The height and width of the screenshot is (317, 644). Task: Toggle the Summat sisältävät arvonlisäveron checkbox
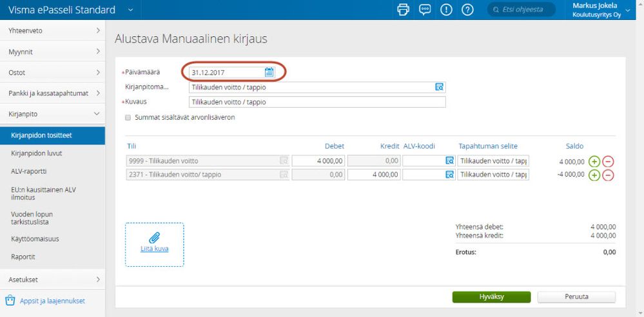coord(128,117)
